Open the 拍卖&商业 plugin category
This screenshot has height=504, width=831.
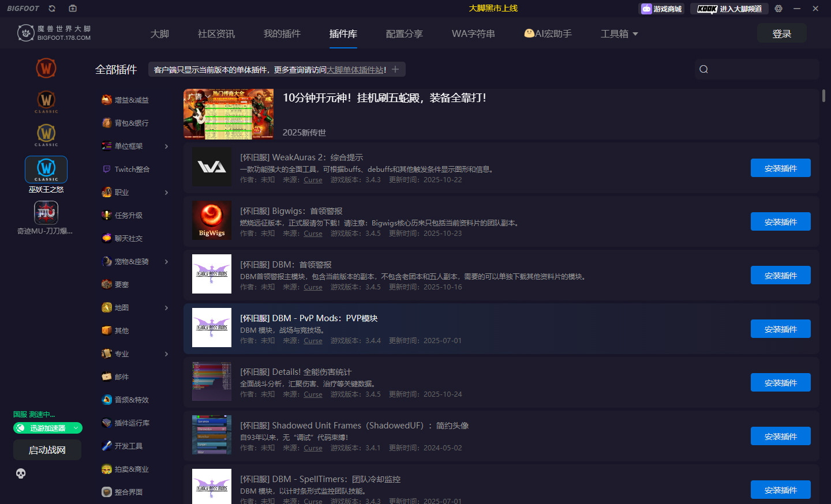coord(125,469)
